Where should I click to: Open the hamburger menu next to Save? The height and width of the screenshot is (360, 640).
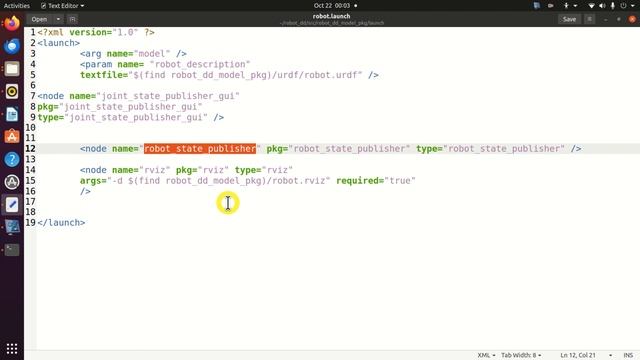589,19
